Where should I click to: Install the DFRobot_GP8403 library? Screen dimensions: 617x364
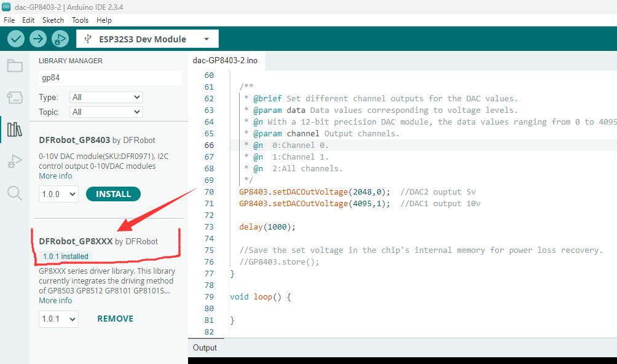click(113, 194)
